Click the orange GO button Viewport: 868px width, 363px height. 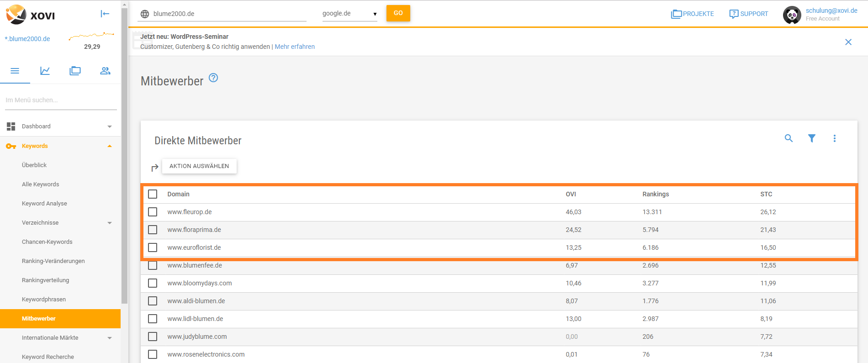pyautogui.click(x=398, y=13)
